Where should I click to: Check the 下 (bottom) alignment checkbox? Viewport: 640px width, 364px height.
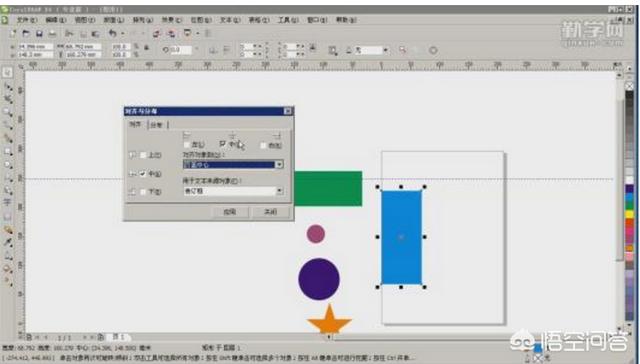click(x=143, y=191)
